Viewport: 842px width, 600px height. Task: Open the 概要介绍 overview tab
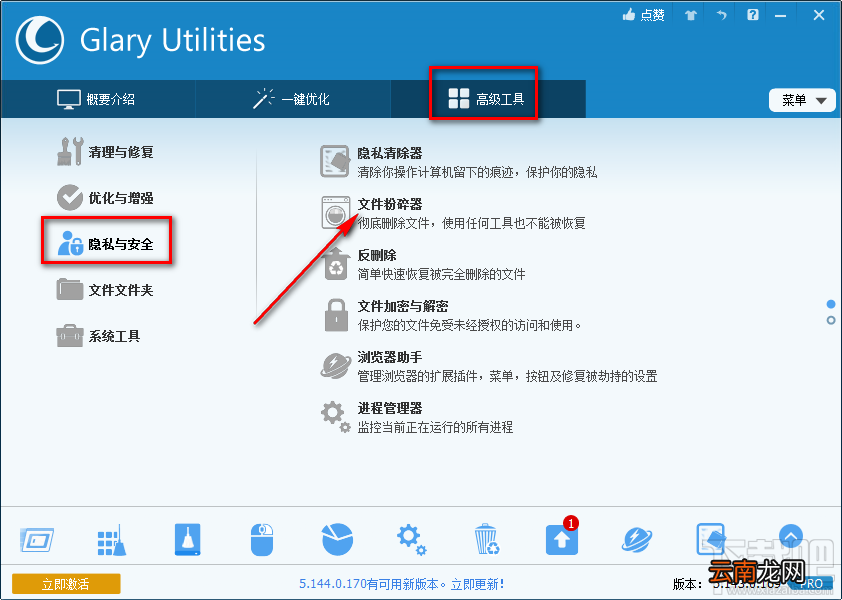[x=97, y=99]
